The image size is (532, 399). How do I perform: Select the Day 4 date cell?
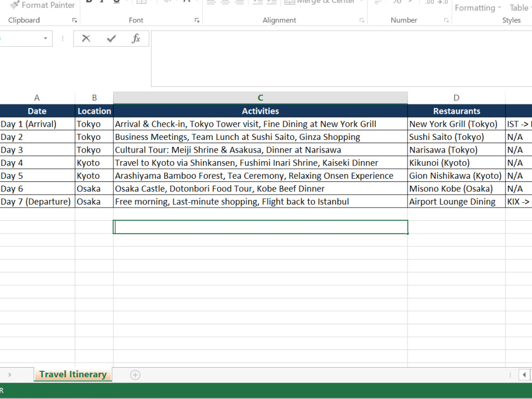click(x=37, y=162)
